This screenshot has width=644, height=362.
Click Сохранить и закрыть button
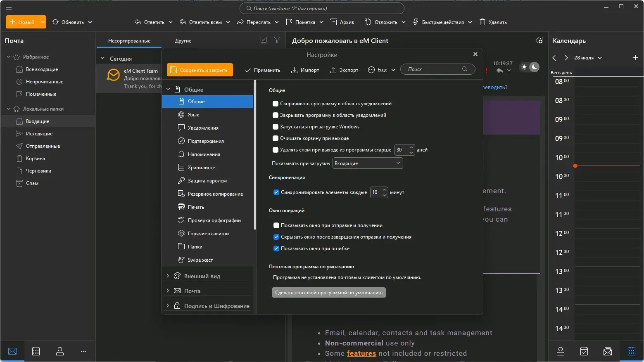[x=200, y=70]
